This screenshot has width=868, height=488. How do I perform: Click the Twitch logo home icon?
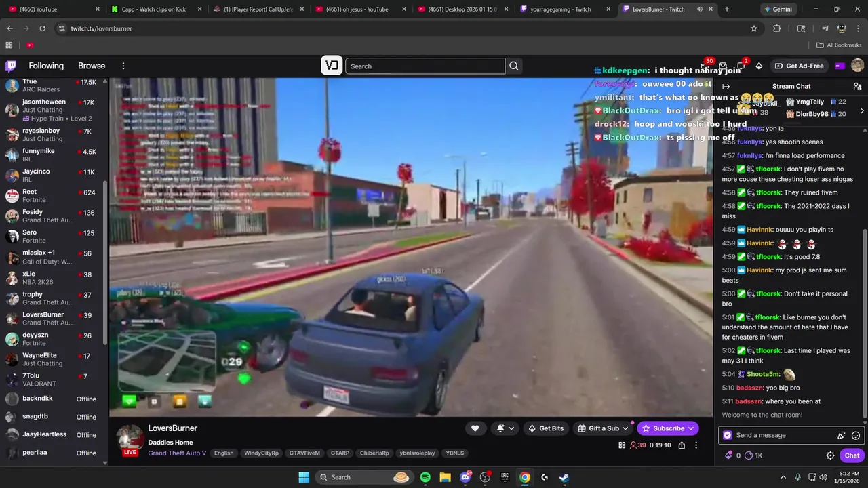pos(11,66)
